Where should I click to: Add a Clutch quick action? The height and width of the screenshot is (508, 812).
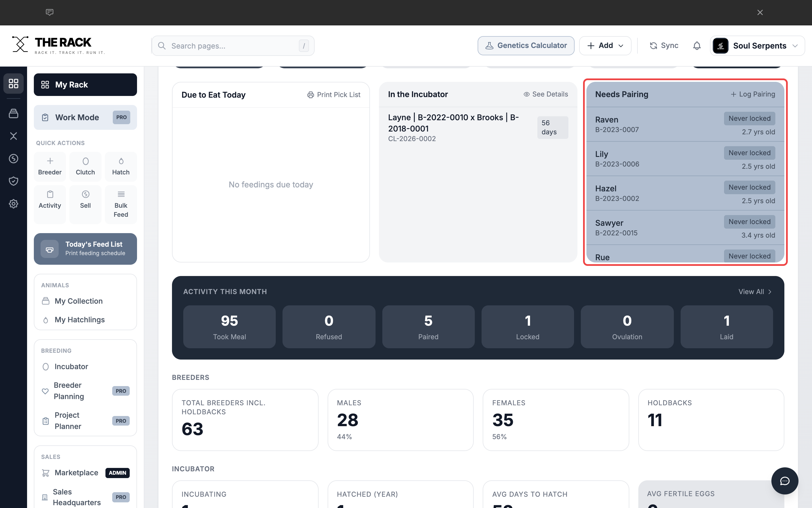click(x=85, y=167)
